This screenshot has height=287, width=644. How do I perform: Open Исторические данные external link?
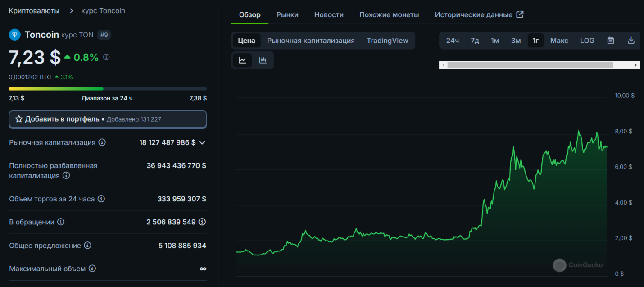point(479,14)
